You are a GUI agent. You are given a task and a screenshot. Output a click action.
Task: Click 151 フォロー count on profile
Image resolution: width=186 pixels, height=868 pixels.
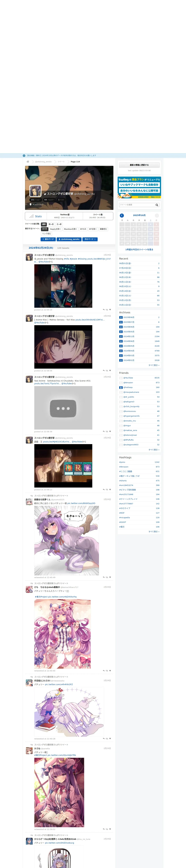(36, 200)
